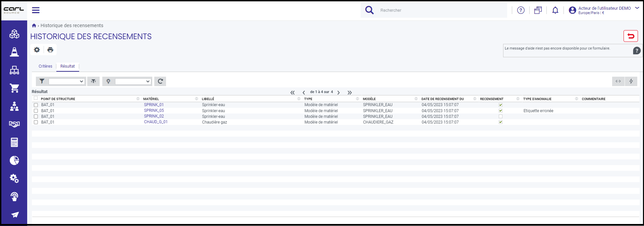The height and width of the screenshot is (226, 644).
Task: Open the calculator module in sidebar
Action: tap(14, 142)
